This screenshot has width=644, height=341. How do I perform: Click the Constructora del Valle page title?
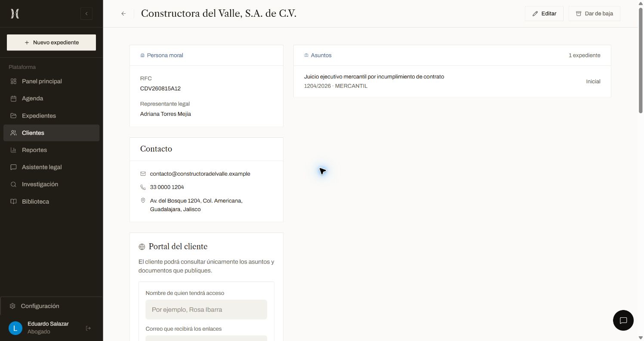coord(219,14)
